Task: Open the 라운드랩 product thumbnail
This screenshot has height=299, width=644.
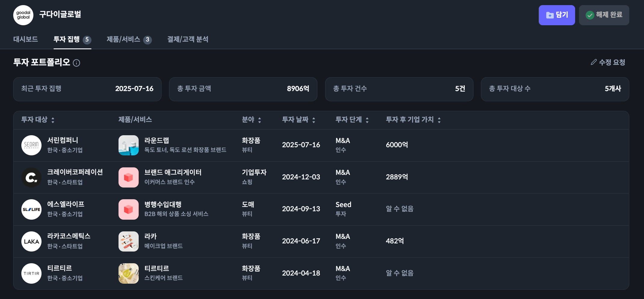Action: 128,145
